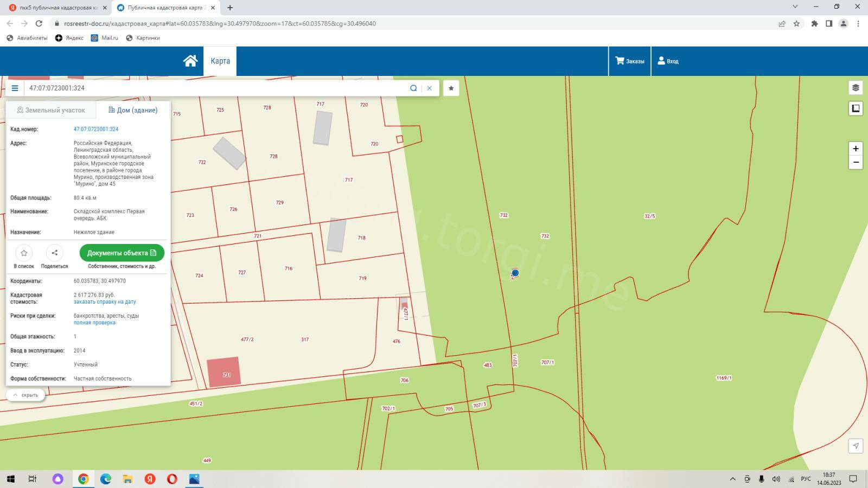Zoom in the map with the plus button
This screenshot has height=488, width=868.
click(856, 149)
